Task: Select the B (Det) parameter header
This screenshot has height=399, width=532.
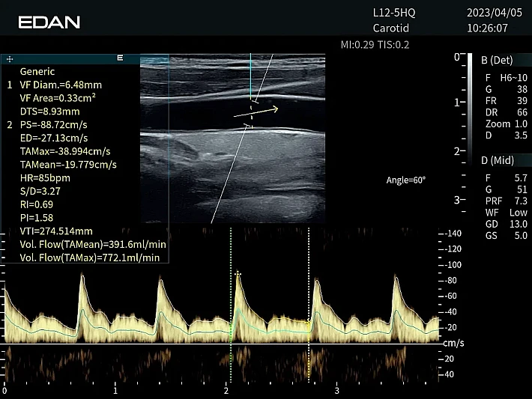Action: click(x=497, y=59)
